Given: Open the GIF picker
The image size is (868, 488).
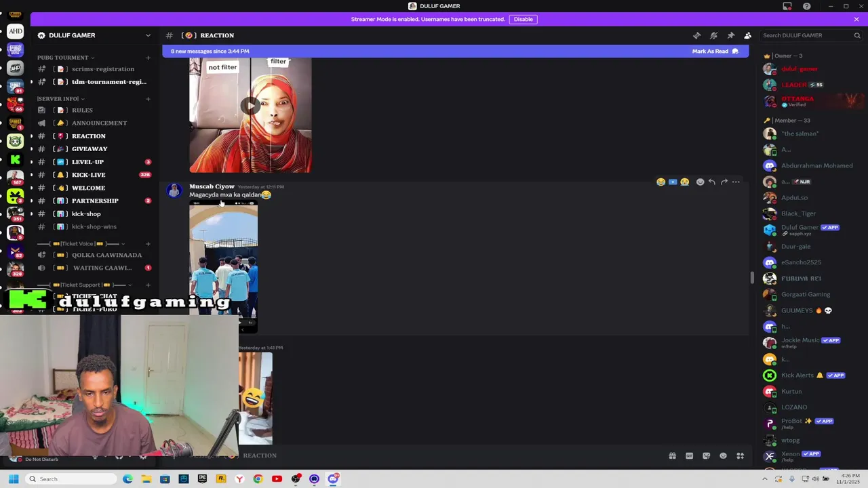Looking at the screenshot, I should click(689, 456).
